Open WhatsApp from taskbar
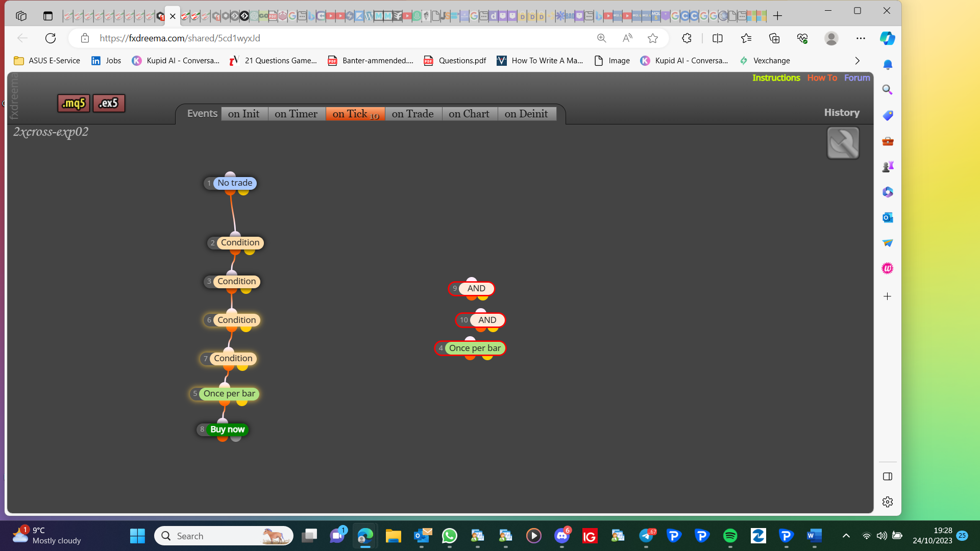Image resolution: width=980 pixels, height=551 pixels. (450, 536)
